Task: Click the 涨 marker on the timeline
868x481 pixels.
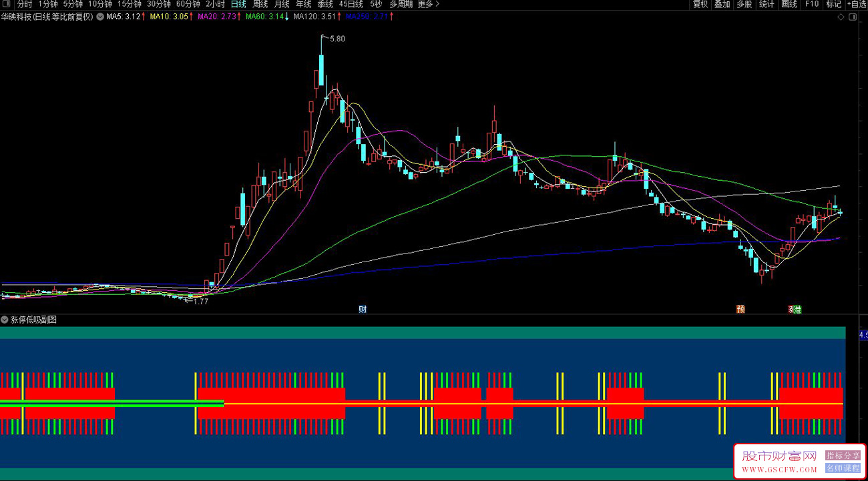Action: coord(792,309)
